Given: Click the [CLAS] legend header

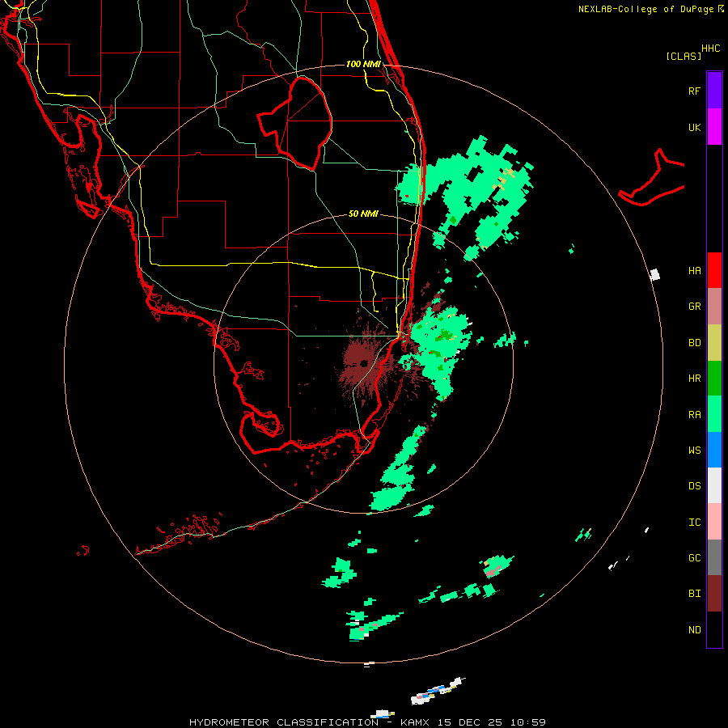Looking at the screenshot, I should pos(684,56).
